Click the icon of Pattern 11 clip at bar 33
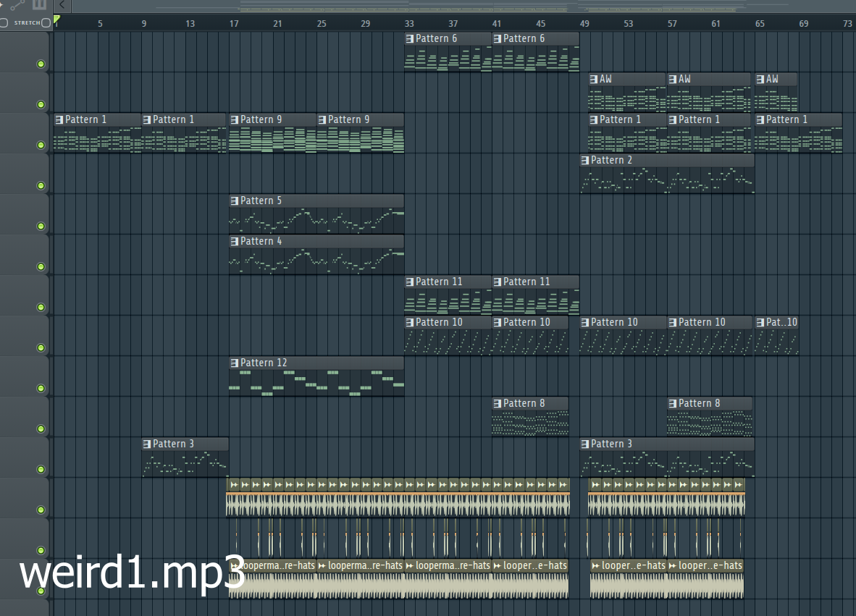This screenshot has width=856, height=616. pos(409,282)
